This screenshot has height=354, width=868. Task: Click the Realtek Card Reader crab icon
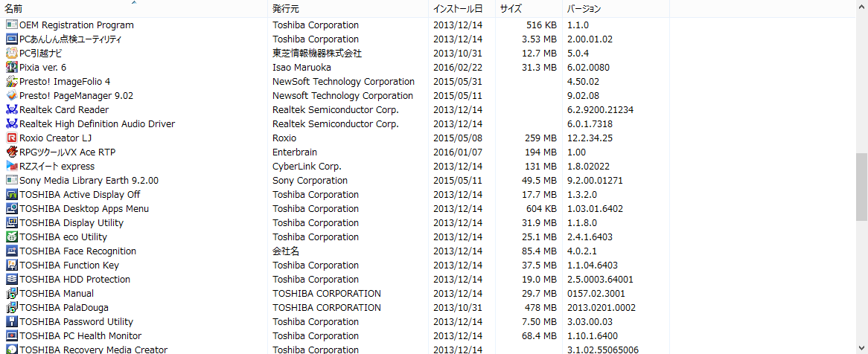tap(11, 109)
